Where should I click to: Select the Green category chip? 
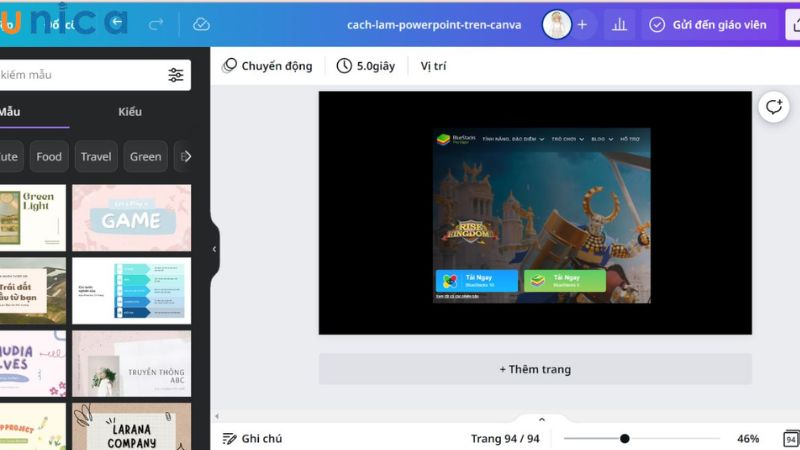[145, 157]
